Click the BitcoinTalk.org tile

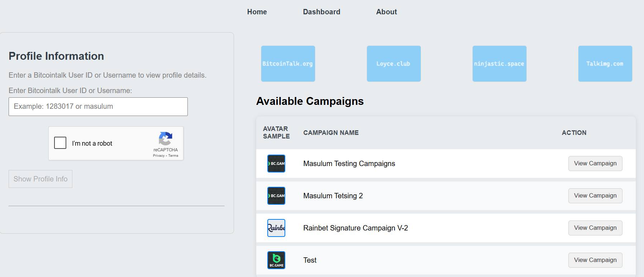(288, 64)
